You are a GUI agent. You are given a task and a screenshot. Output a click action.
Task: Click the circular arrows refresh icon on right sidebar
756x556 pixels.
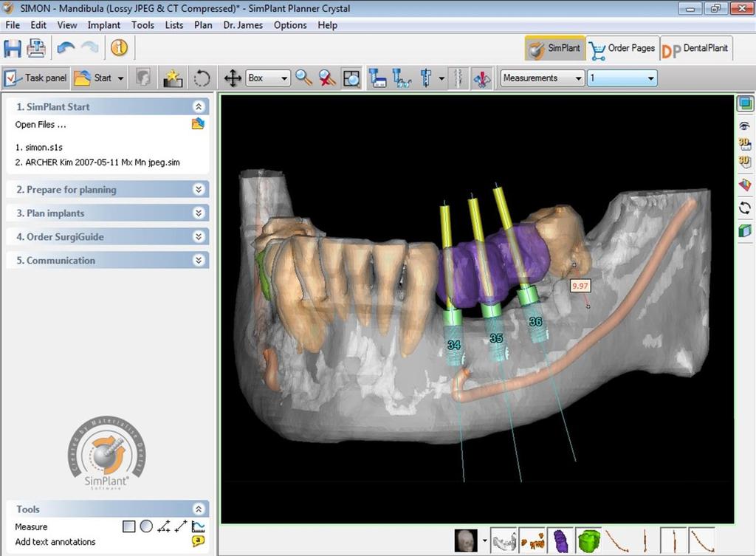tap(745, 207)
